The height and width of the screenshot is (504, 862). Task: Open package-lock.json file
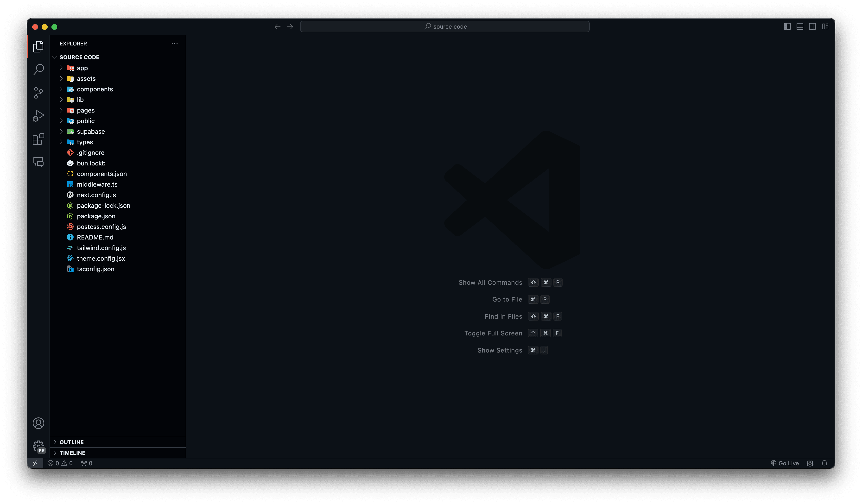[x=118, y=206]
